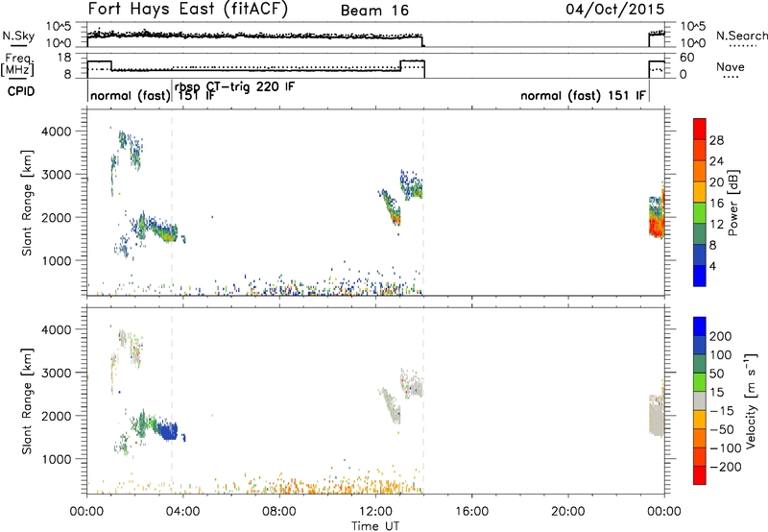Click the '24' label on the Power colorbar
The width and height of the screenshot is (768, 532).
tap(716, 161)
